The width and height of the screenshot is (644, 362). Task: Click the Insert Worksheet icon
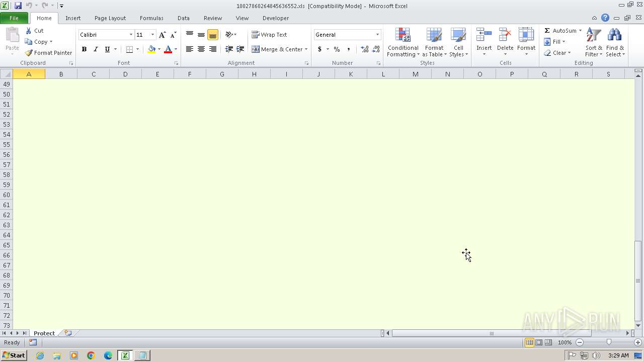tap(68, 333)
